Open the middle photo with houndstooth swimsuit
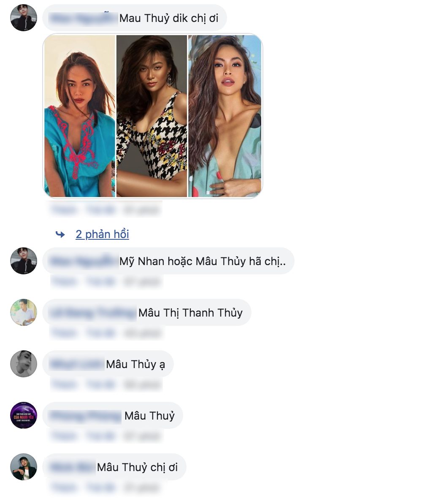The width and height of the screenshot is (433, 504). click(152, 116)
